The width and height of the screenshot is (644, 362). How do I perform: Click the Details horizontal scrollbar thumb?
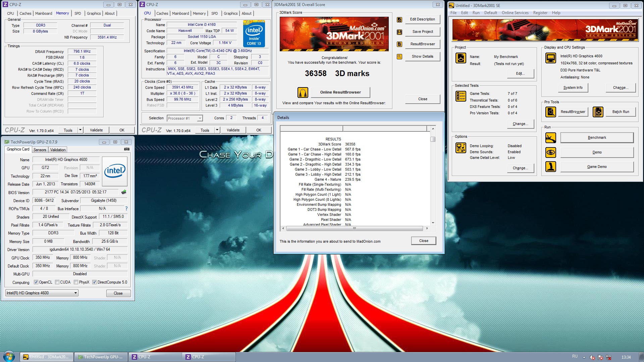355,228
